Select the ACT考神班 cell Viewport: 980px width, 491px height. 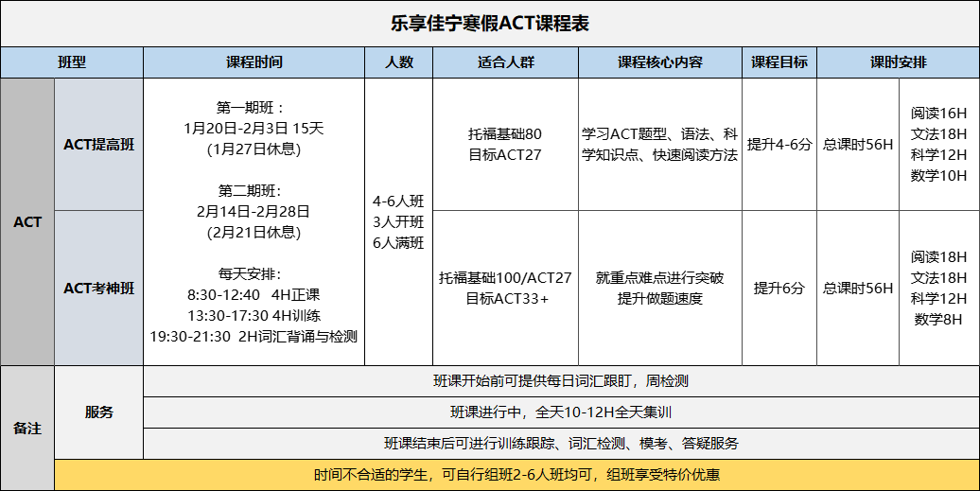[x=98, y=288]
